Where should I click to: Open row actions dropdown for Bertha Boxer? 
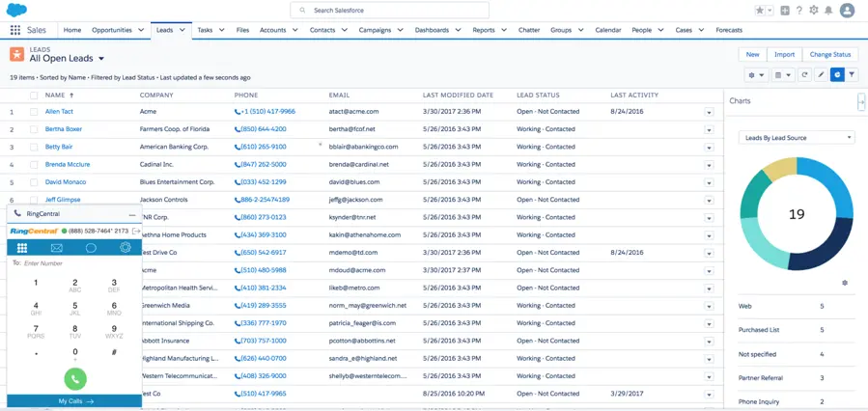(709, 129)
